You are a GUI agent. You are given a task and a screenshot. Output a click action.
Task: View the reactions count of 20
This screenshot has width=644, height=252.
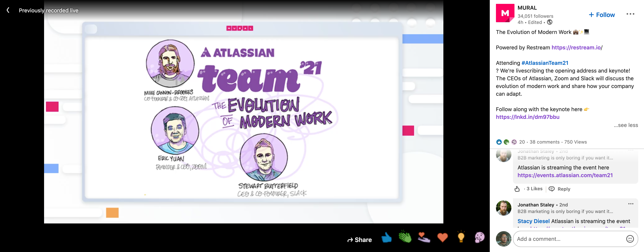522,142
